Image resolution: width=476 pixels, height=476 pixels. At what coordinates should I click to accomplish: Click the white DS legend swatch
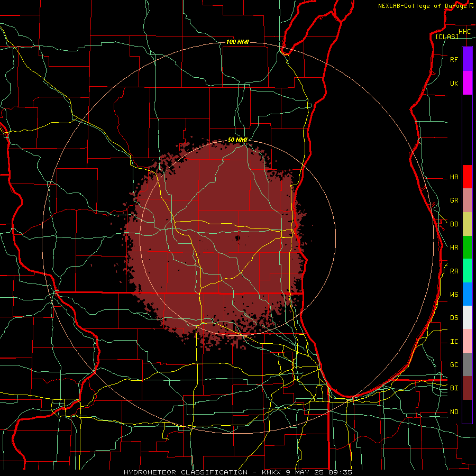pos(467,317)
